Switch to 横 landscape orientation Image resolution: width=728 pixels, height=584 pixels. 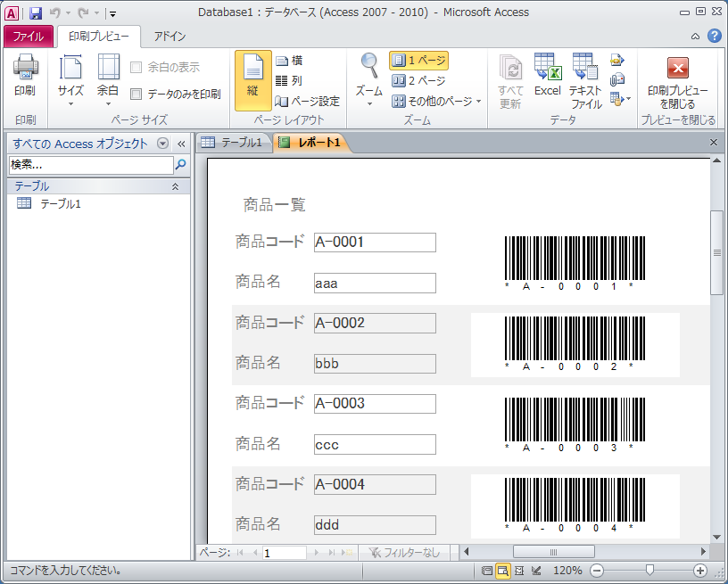289,61
